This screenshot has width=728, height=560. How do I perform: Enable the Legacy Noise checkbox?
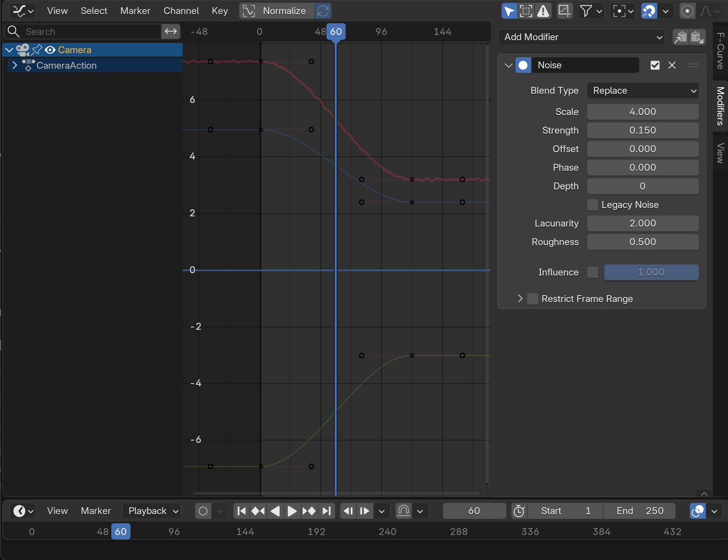[592, 205]
